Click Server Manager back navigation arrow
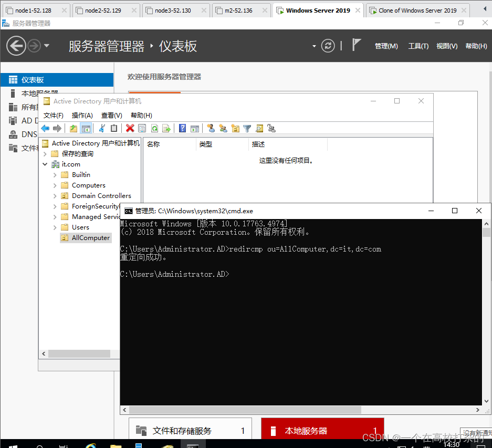Image resolution: width=492 pixels, height=448 pixels. click(16, 46)
